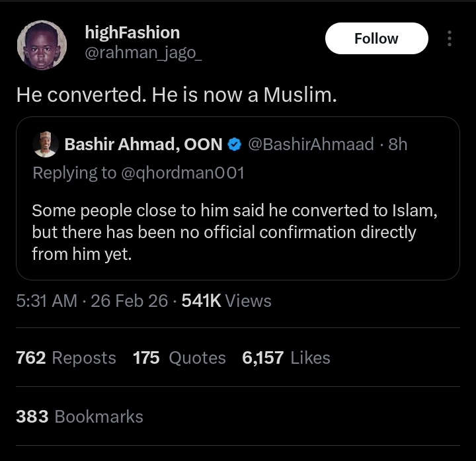The height and width of the screenshot is (461, 476).
Task: Open the three-dot more options menu
Action: pos(450,38)
